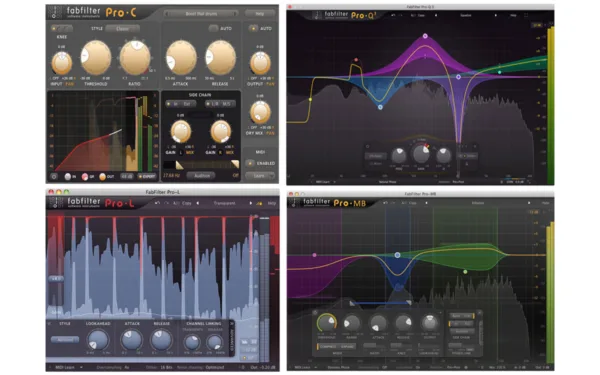
Task: Select the red EQ band node in Pro-Q
Action: 356,60
